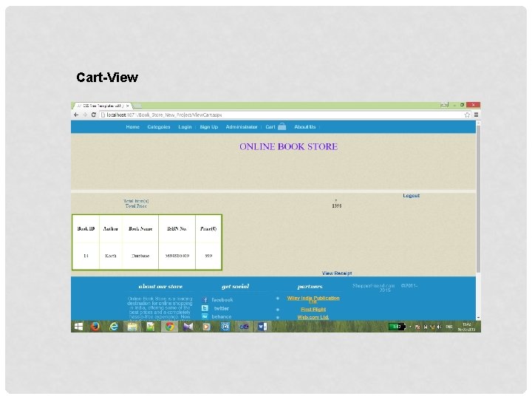Image resolution: width=532 pixels, height=399 pixels.
Task: Open the About Us page
Action: [x=304, y=127]
